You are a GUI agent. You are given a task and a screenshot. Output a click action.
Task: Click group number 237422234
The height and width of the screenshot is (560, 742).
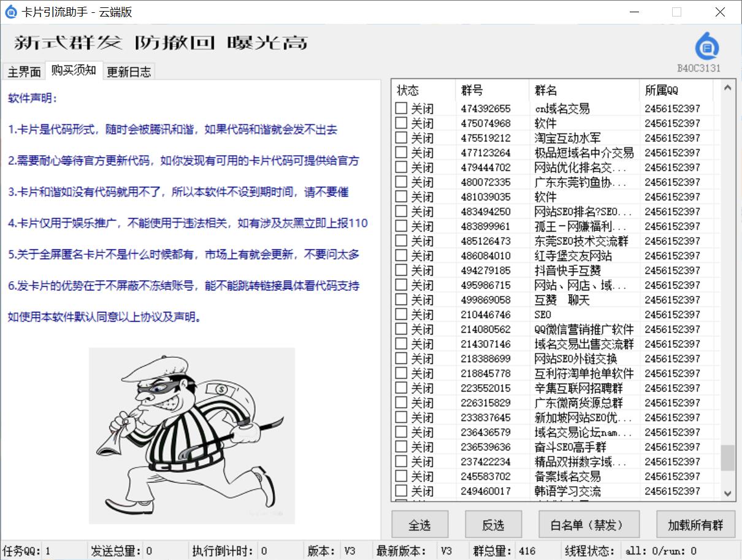pos(486,461)
